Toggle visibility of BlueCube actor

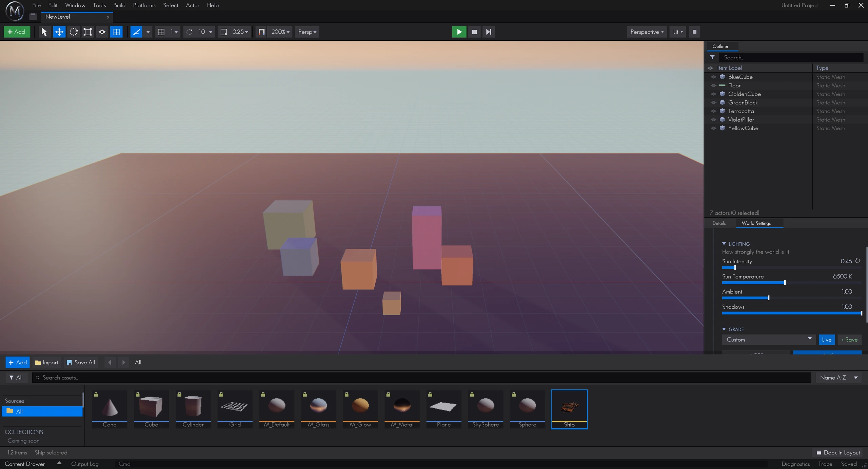(x=713, y=77)
